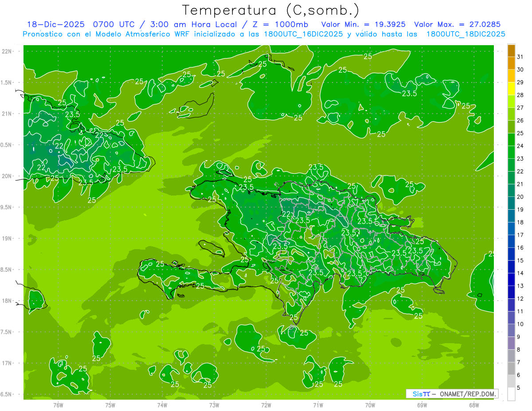Click the "22N" latitude axis label
Viewport: 532px width, 411px height.
pyautogui.click(x=7, y=51)
